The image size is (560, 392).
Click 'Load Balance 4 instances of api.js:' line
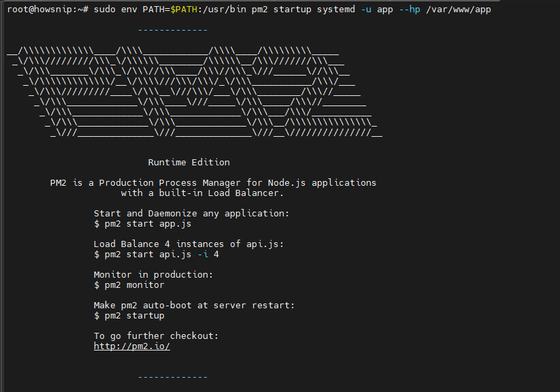click(188, 244)
